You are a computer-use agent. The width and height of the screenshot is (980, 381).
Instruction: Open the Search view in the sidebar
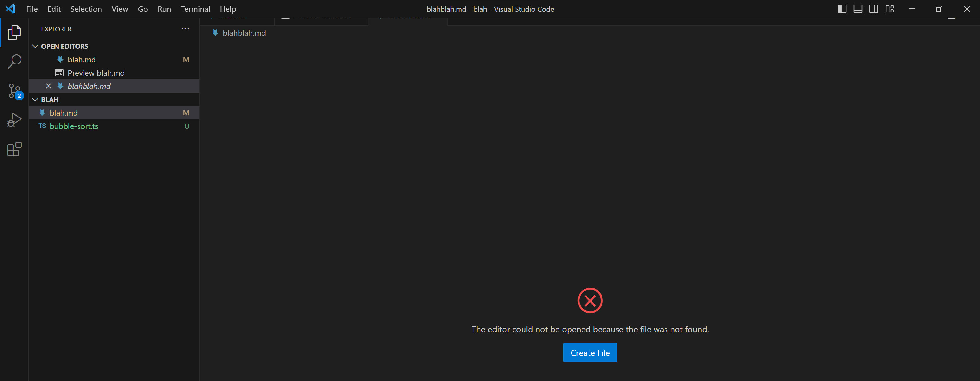[14, 61]
